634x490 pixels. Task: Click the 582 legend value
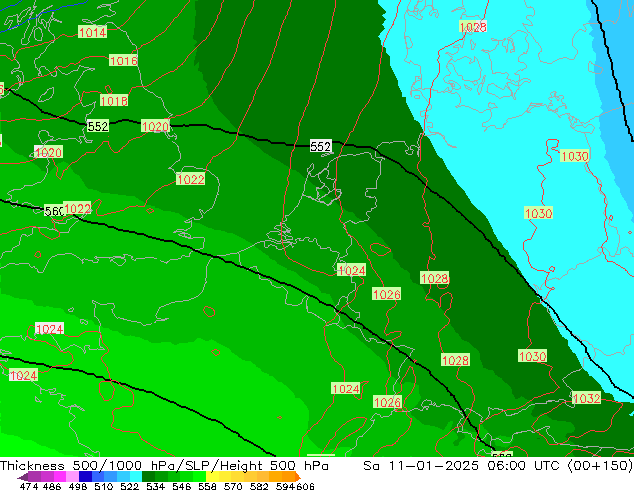coord(259,486)
